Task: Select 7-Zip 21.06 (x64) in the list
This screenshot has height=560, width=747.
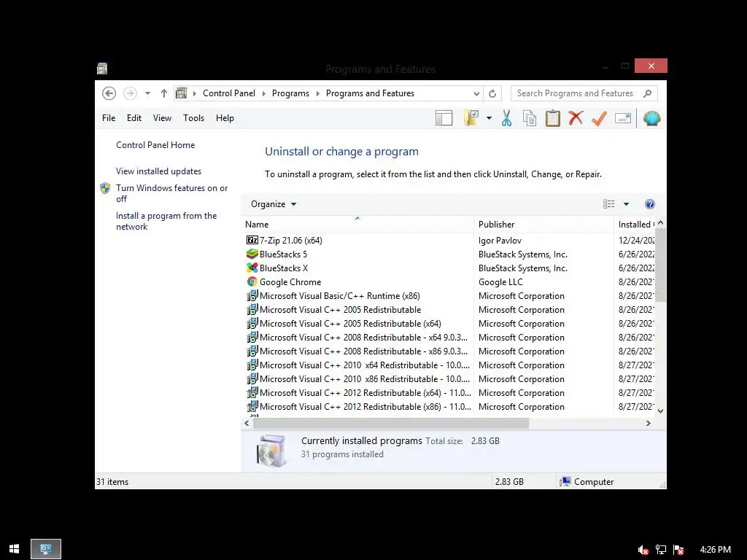Action: [290, 241]
